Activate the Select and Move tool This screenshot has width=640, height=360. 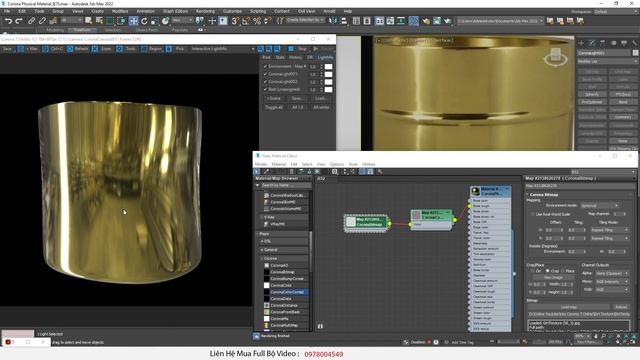click(x=133, y=21)
